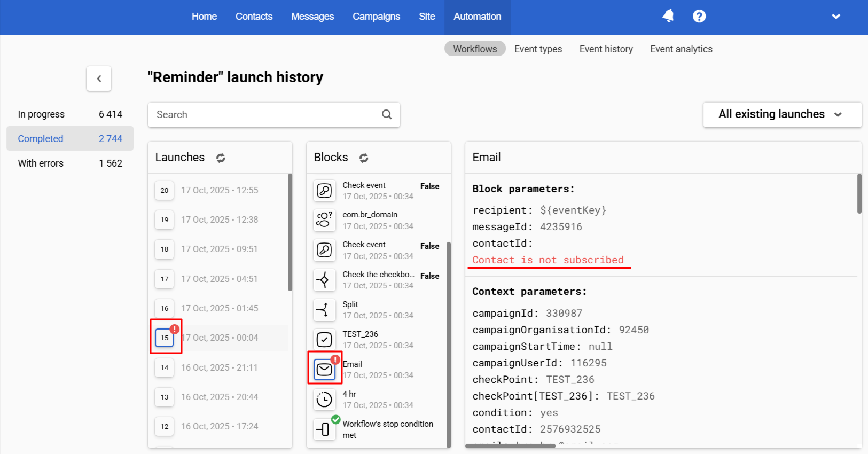
Task: Switch to the Workflows tab
Action: pos(475,49)
